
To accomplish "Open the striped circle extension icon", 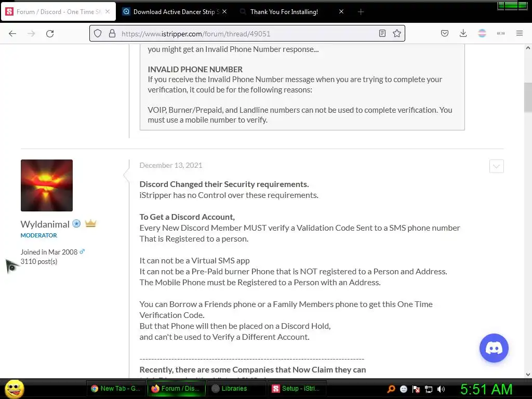I will 482,33.
